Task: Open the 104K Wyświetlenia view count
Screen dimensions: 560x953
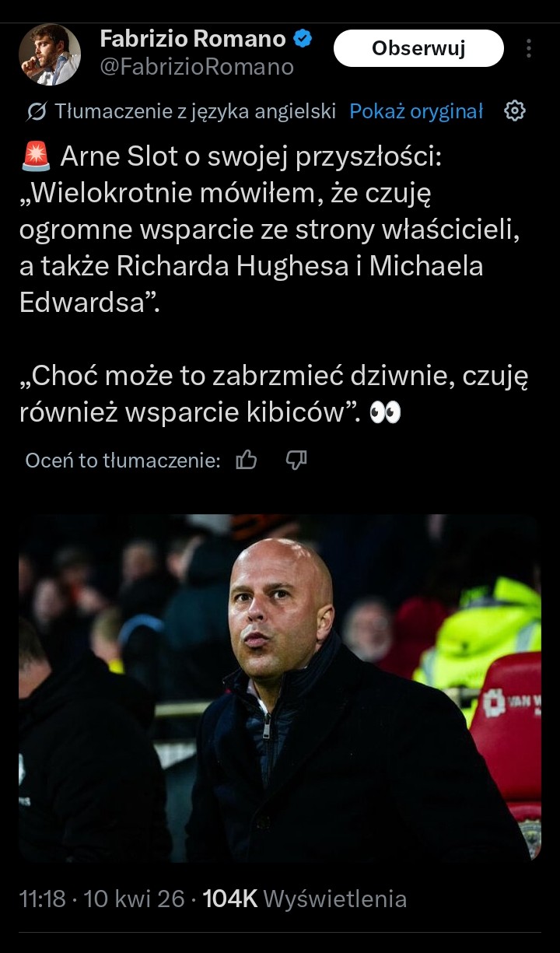Action: click(x=305, y=899)
